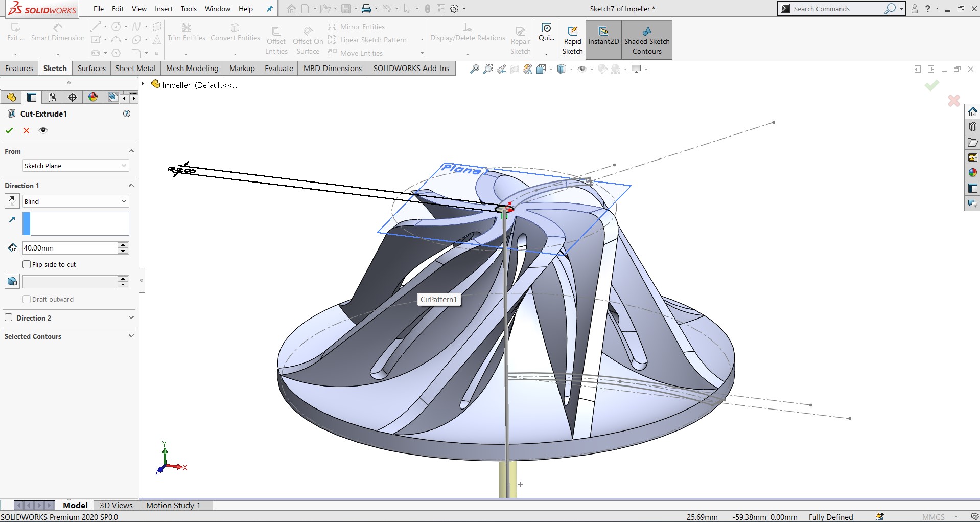Click the Save toolbar icon
Screen dimensions: 980x522
[x=346, y=9]
